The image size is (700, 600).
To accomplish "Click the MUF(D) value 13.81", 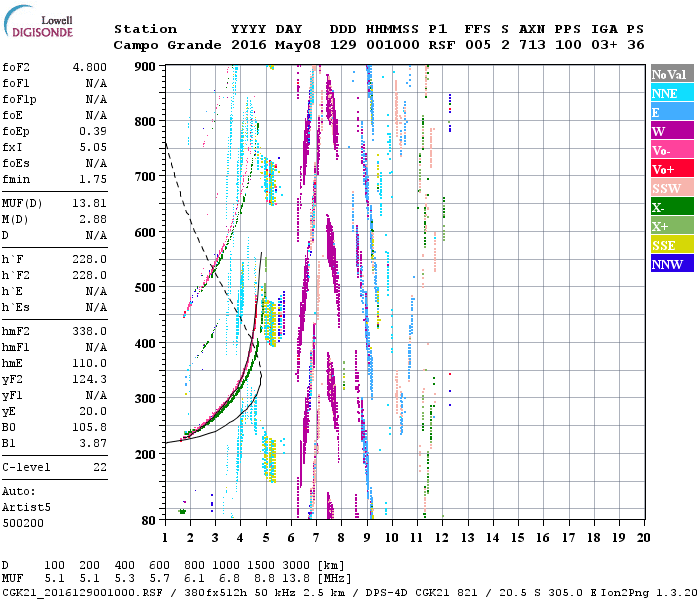I will [90, 204].
